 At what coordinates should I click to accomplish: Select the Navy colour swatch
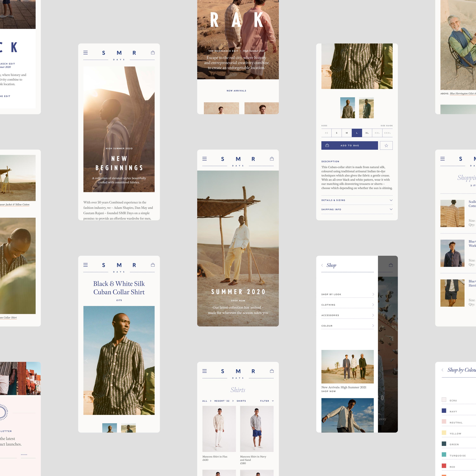(444, 410)
